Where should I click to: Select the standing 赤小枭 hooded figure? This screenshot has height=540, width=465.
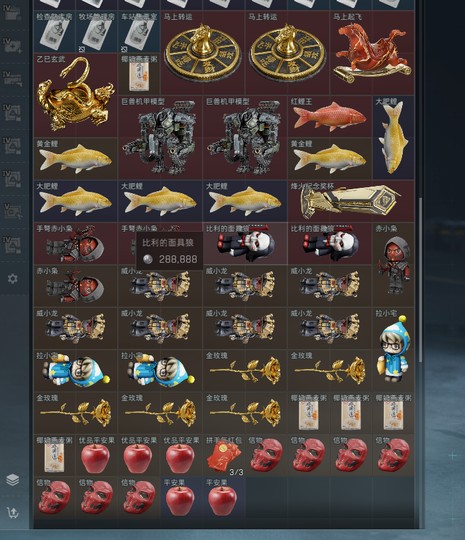[393, 264]
